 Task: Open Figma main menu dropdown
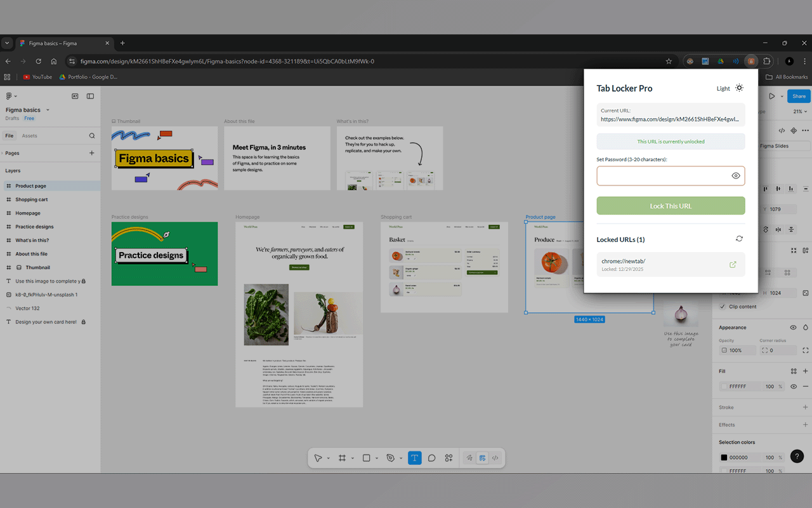11,97
